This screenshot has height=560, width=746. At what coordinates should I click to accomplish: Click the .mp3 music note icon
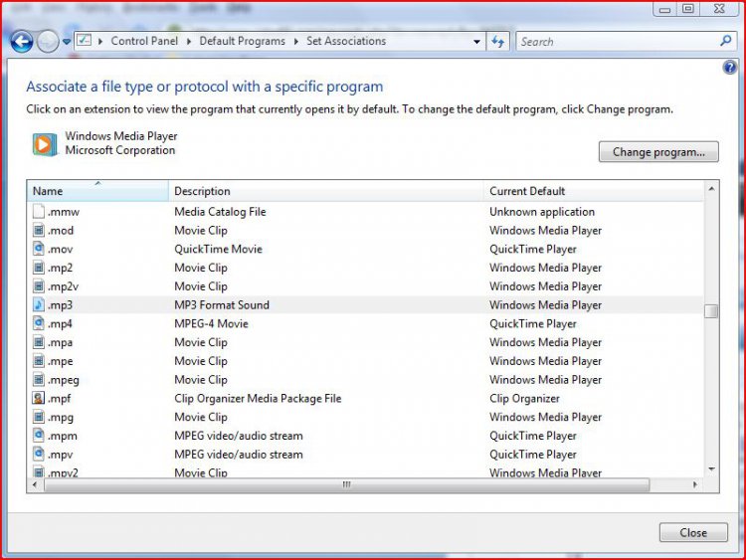(39, 305)
